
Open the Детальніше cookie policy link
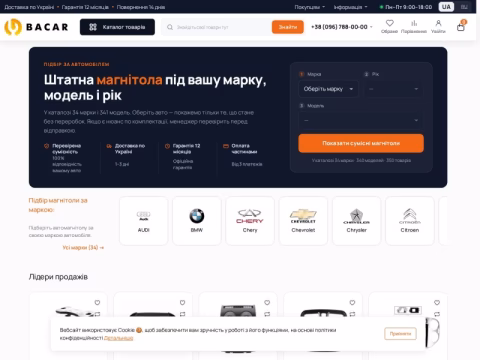(x=119, y=338)
